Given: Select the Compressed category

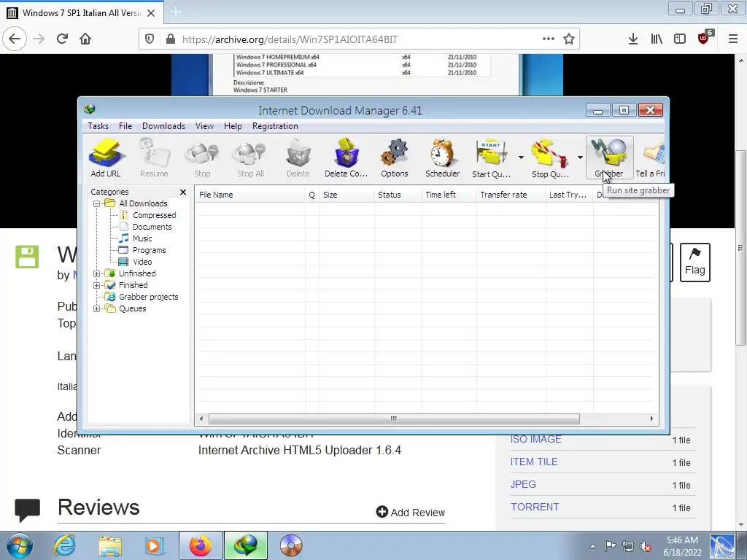Looking at the screenshot, I should (155, 215).
